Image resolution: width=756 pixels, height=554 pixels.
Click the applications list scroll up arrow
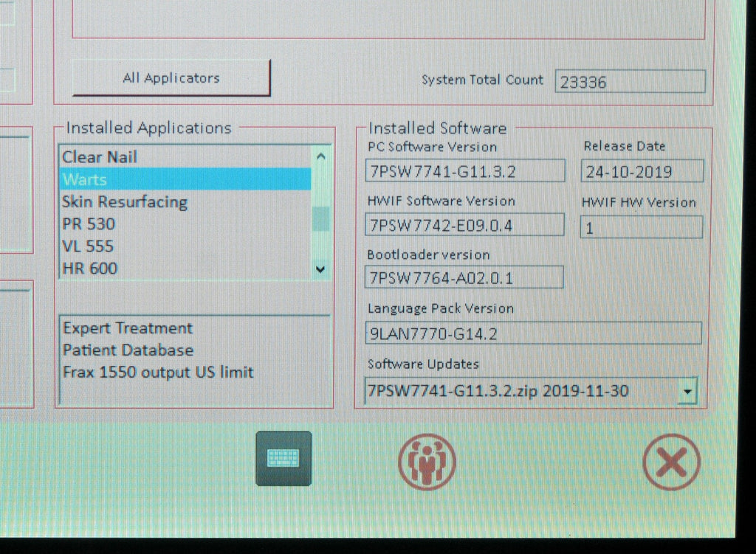[x=320, y=156]
